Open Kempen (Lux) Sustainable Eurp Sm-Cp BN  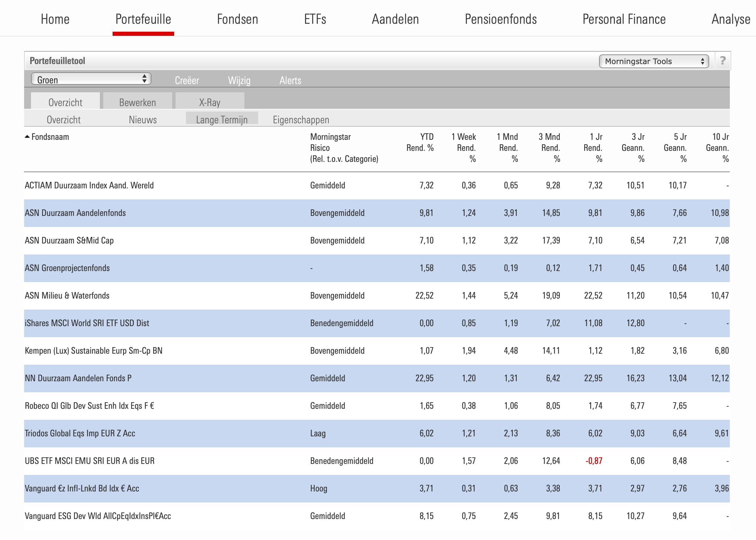(94, 351)
